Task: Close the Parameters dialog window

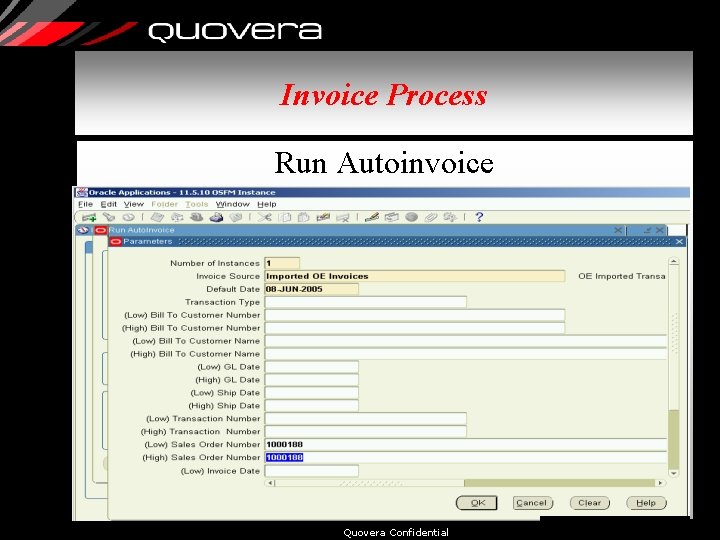Action: pyautogui.click(x=680, y=242)
